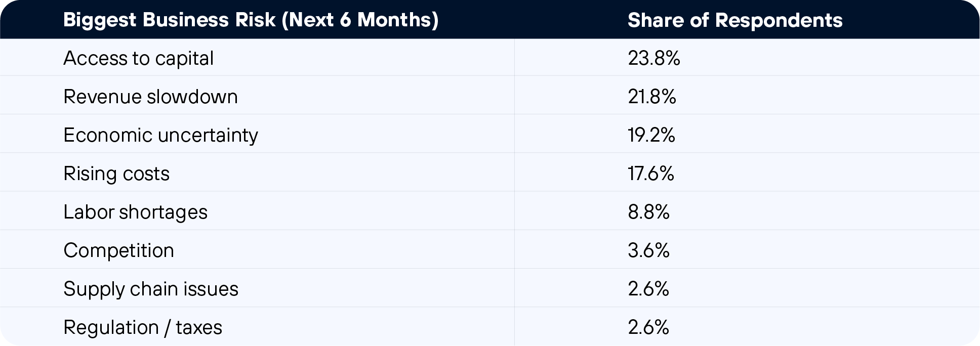Click the Revenue slowdown row label
Viewport: 980px width, 346px height.
click(150, 97)
